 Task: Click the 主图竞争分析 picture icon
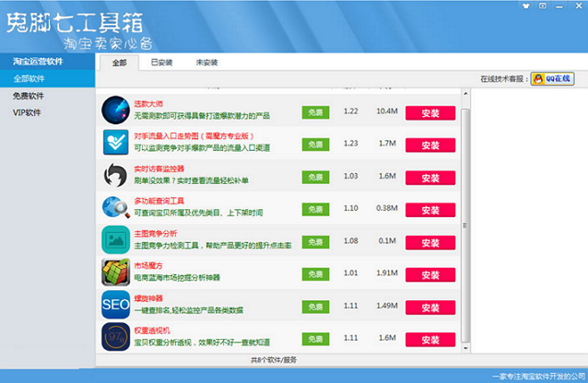115,240
